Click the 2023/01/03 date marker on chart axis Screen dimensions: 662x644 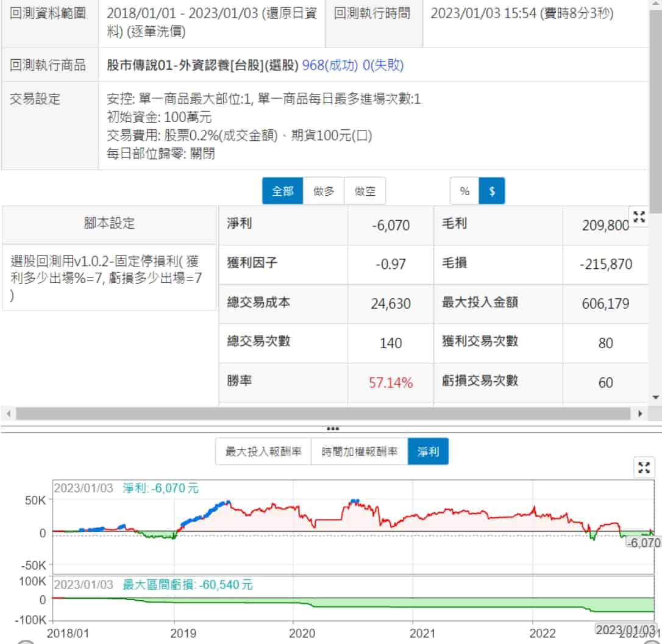tap(626, 629)
